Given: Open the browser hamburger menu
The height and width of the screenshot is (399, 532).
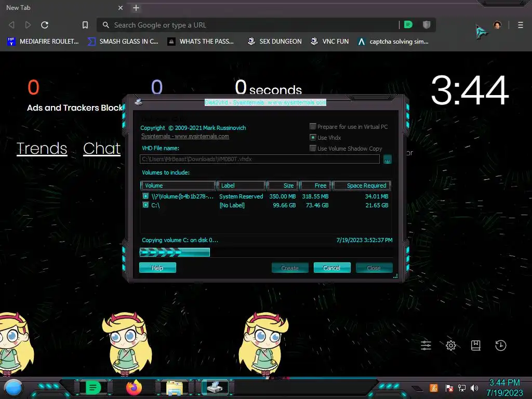Looking at the screenshot, I should tap(521, 25).
